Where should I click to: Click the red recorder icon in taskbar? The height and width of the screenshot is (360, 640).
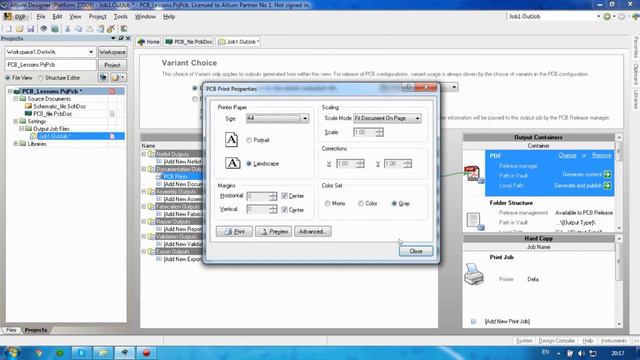(146, 352)
